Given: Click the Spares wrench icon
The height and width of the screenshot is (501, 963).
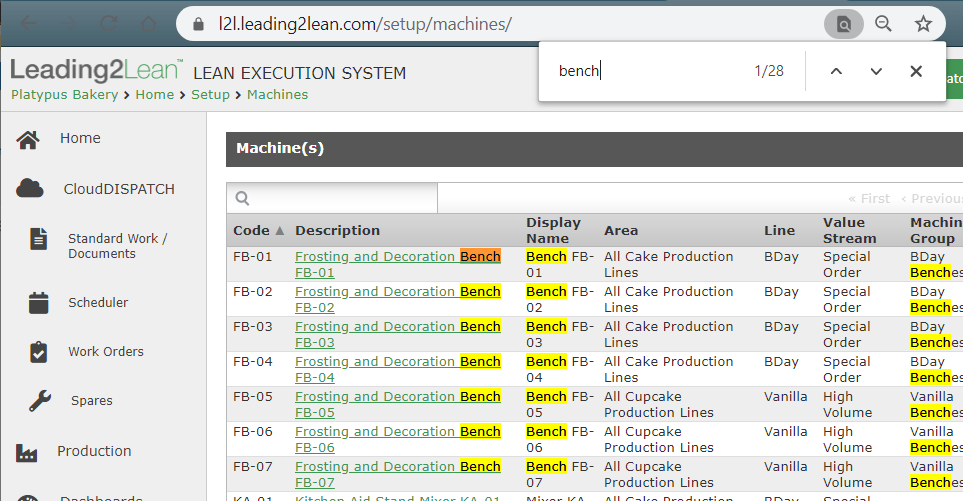Looking at the screenshot, I should point(40,401).
